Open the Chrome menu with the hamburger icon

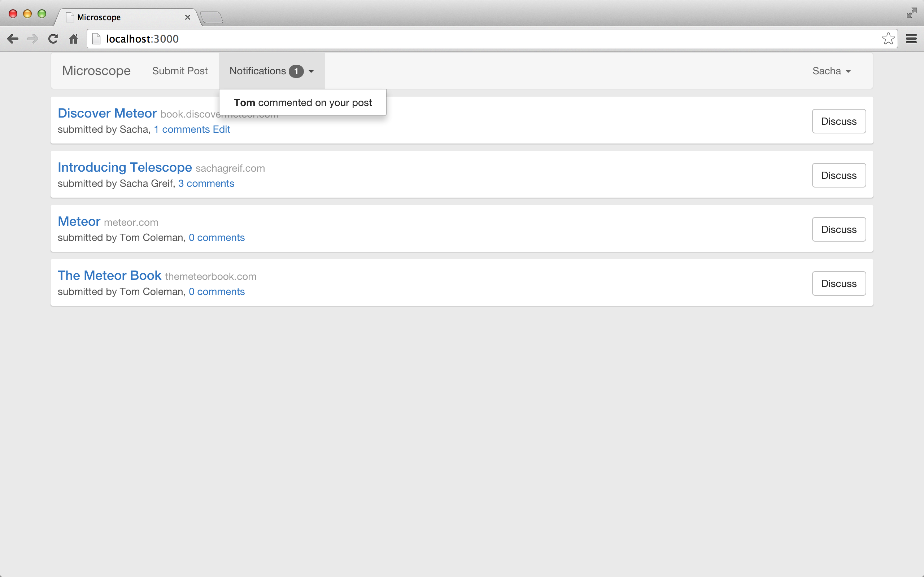912,39
